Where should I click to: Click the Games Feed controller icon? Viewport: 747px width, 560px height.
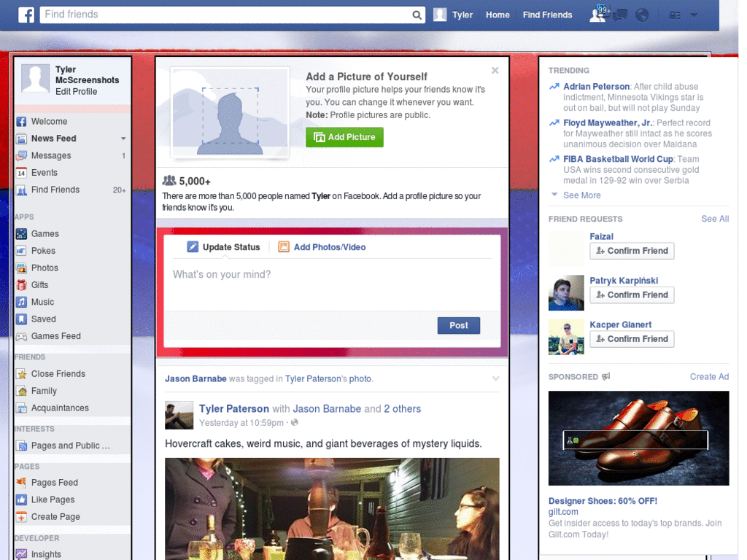click(x=21, y=336)
